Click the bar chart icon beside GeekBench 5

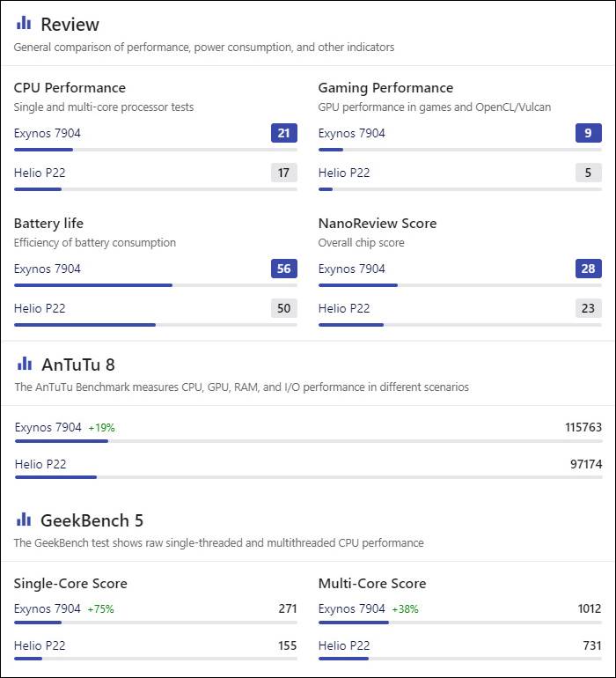(24, 520)
